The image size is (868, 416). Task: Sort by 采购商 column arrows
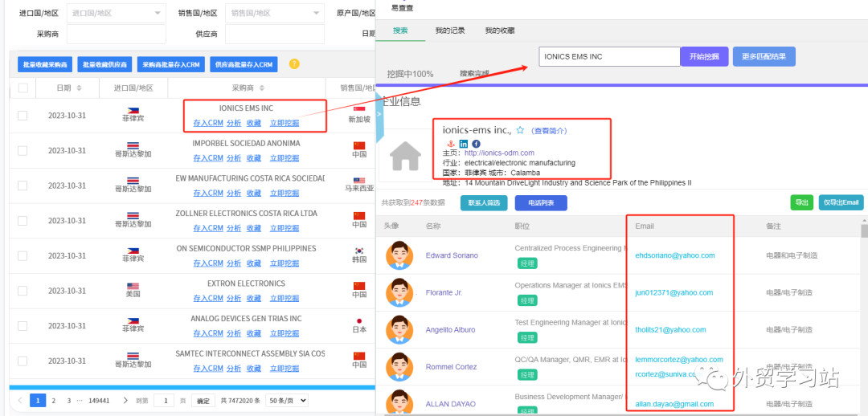point(262,88)
